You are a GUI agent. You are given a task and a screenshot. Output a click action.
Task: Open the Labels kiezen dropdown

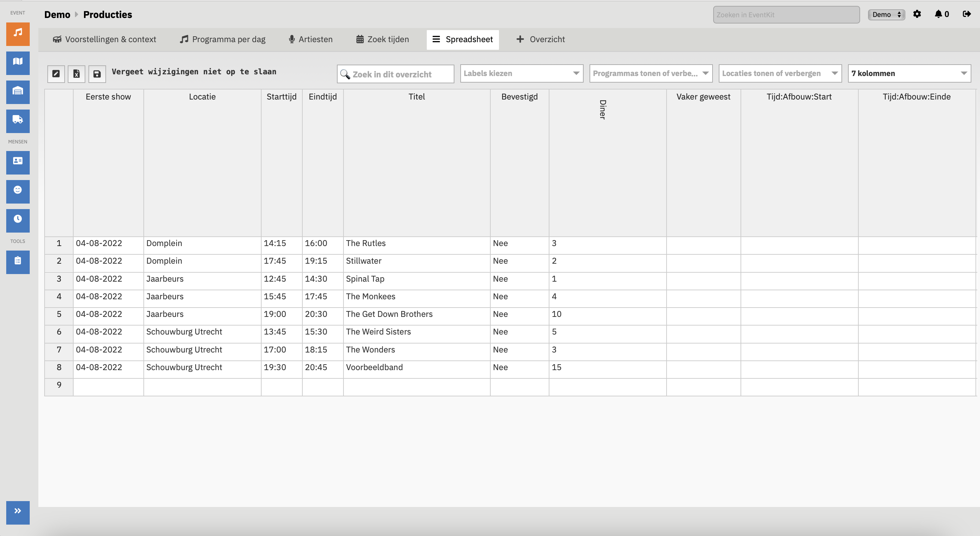(x=521, y=73)
